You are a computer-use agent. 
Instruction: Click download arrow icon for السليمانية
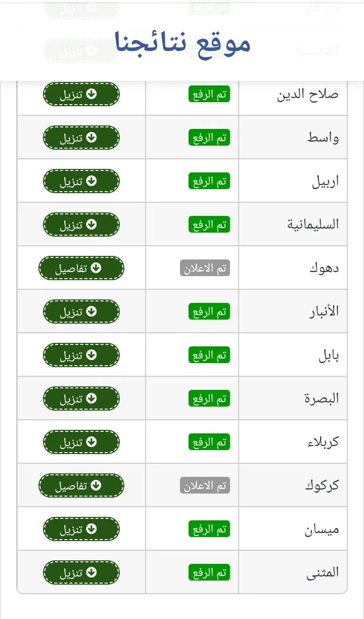tap(92, 225)
